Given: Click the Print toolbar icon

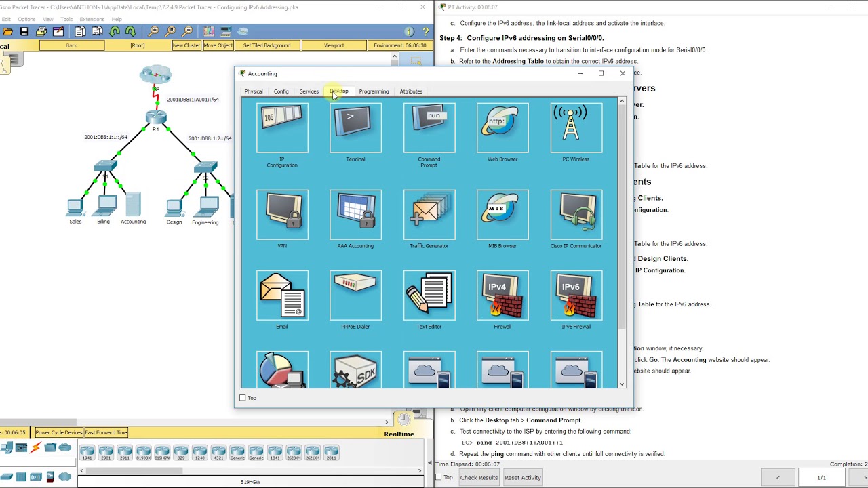Looking at the screenshot, I should 41,31.
